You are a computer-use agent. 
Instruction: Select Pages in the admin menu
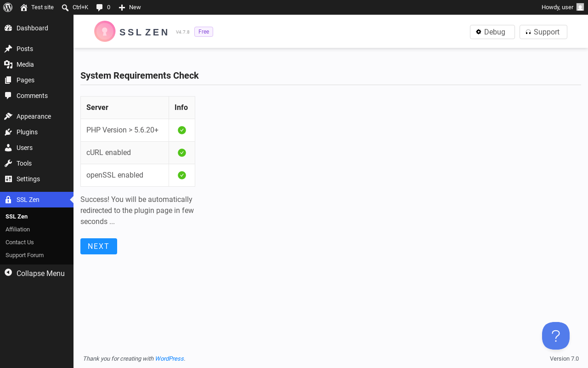(37, 80)
